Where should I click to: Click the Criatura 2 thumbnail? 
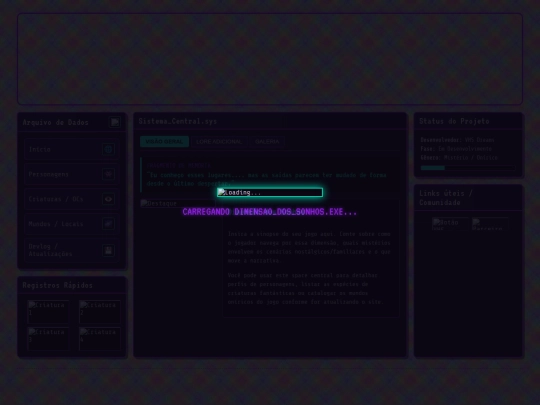coord(100,312)
